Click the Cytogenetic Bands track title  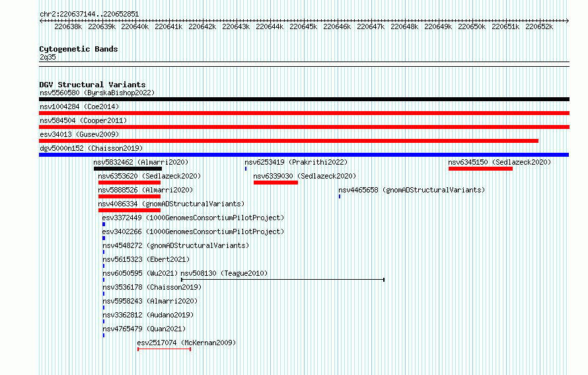(79, 49)
